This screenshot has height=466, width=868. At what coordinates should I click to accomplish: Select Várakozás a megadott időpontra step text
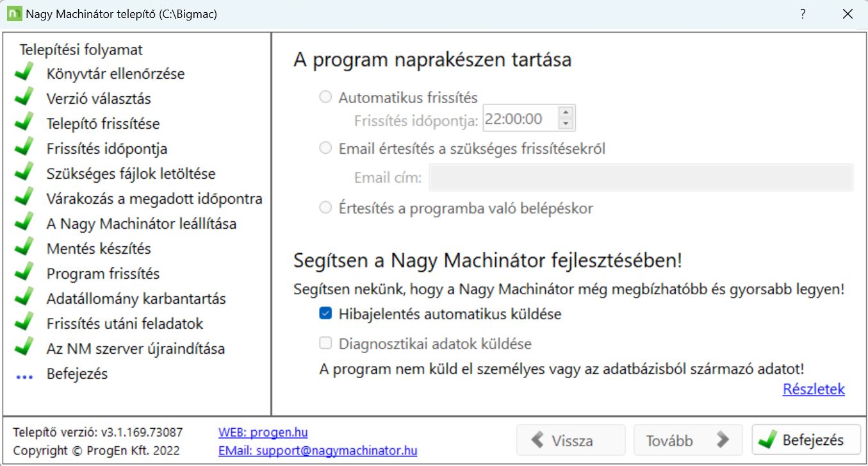coord(154,199)
